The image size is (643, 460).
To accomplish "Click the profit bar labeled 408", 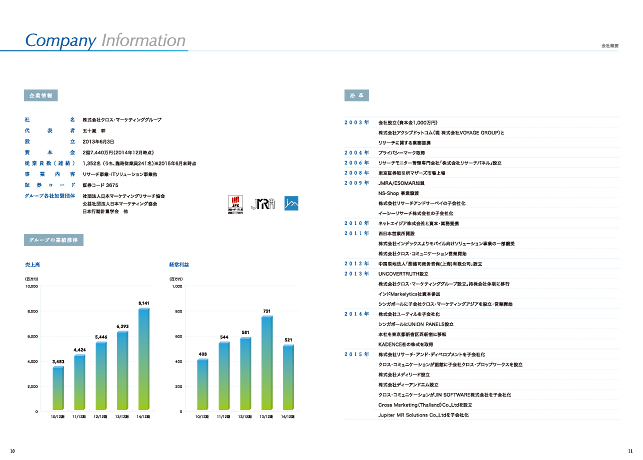I will click(x=203, y=384).
